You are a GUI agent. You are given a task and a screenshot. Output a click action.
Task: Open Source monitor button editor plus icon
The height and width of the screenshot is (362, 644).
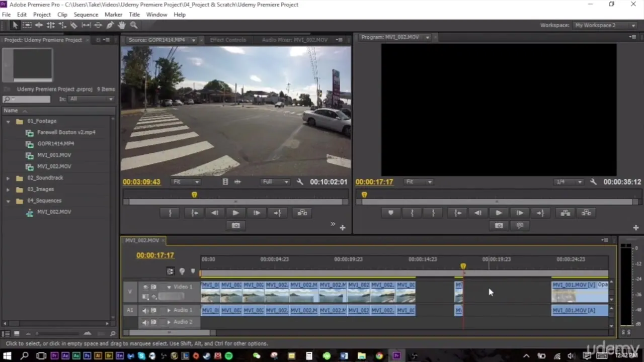pyautogui.click(x=342, y=228)
